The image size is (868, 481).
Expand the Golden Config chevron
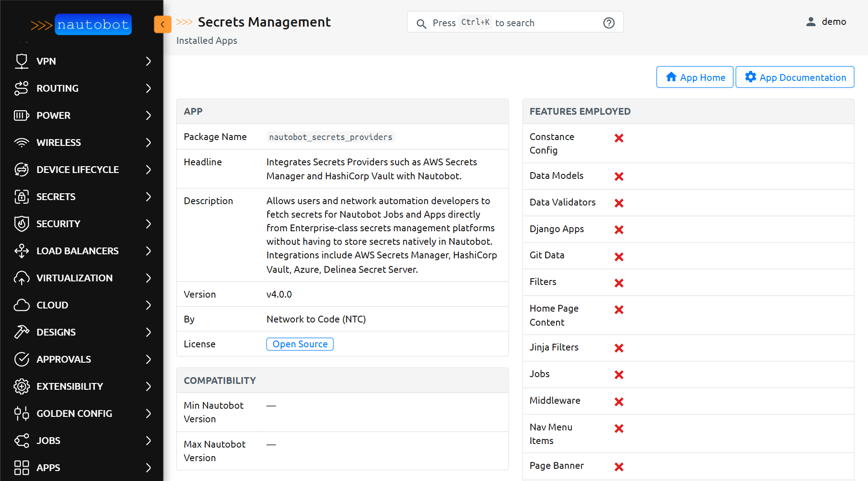point(148,413)
